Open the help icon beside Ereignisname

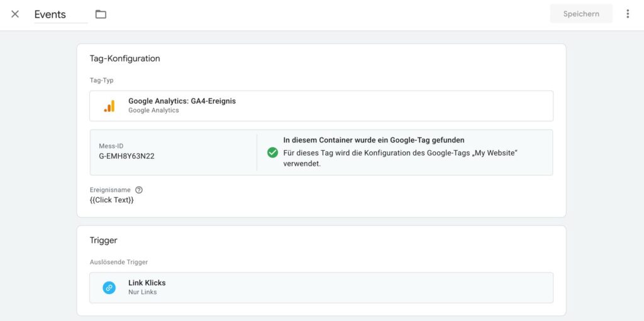(x=139, y=190)
